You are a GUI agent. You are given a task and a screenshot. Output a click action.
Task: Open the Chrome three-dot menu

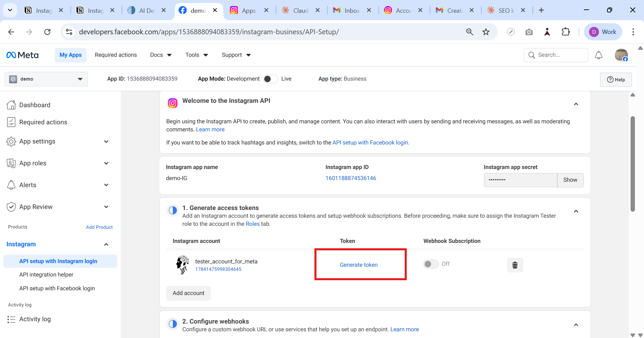coord(633,32)
